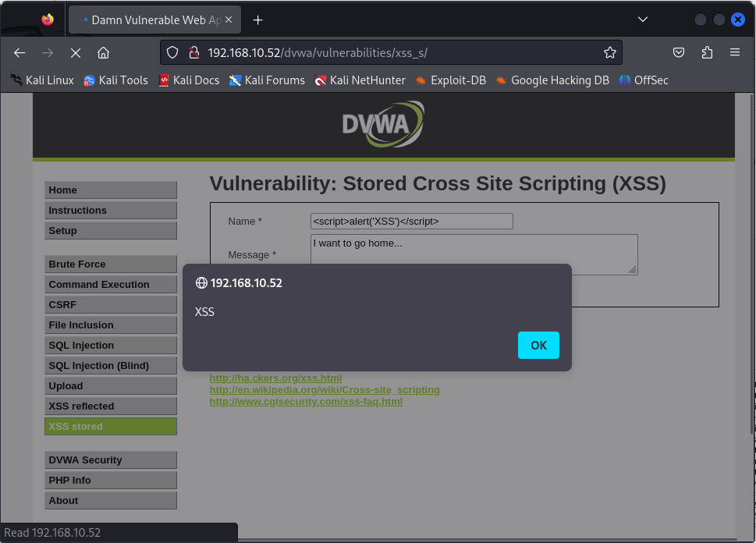This screenshot has width=756, height=543.
Task: Open the extensions puzzle icon
Action: [x=707, y=52]
